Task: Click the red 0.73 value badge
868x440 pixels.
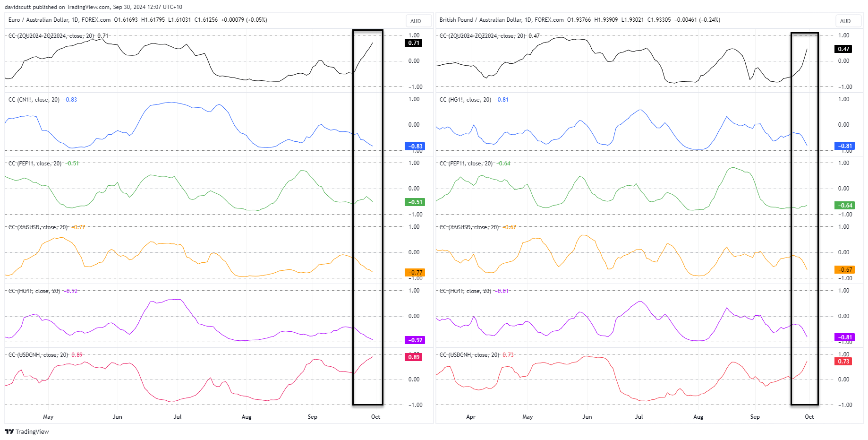Action: 843,362
